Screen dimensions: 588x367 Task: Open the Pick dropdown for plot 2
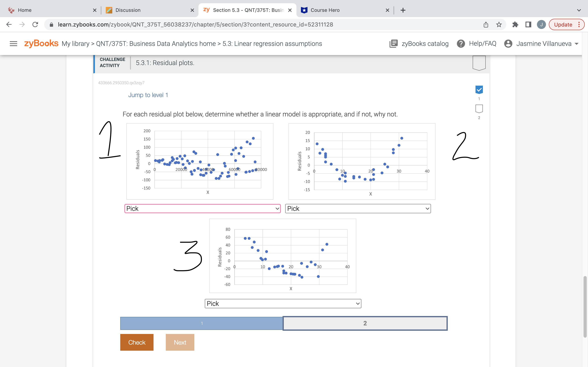pos(358,209)
